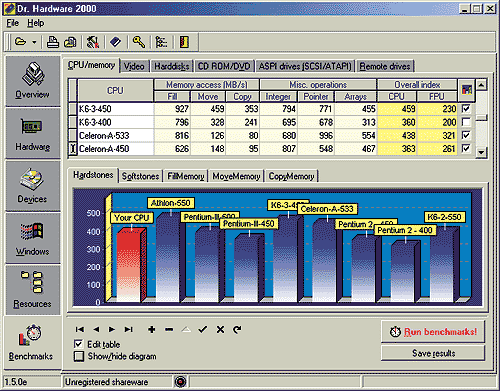Open the Windows sidebar section
Viewport: 500px width, 391px height.
[33, 238]
